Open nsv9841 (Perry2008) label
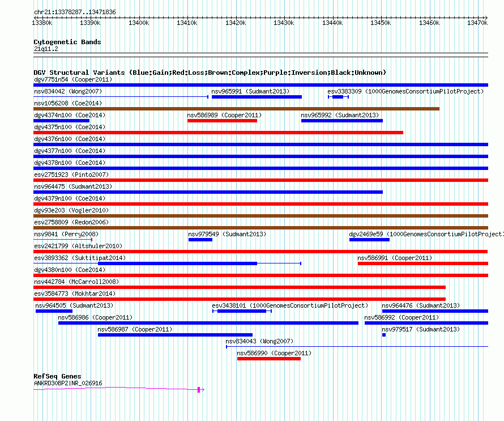The height and width of the screenshot is (421, 504). [x=66, y=234]
